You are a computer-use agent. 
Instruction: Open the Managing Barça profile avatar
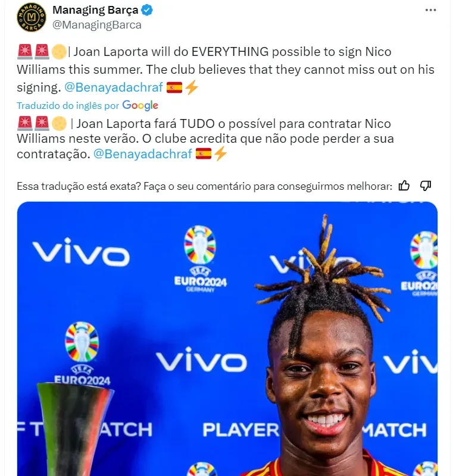tap(32, 17)
